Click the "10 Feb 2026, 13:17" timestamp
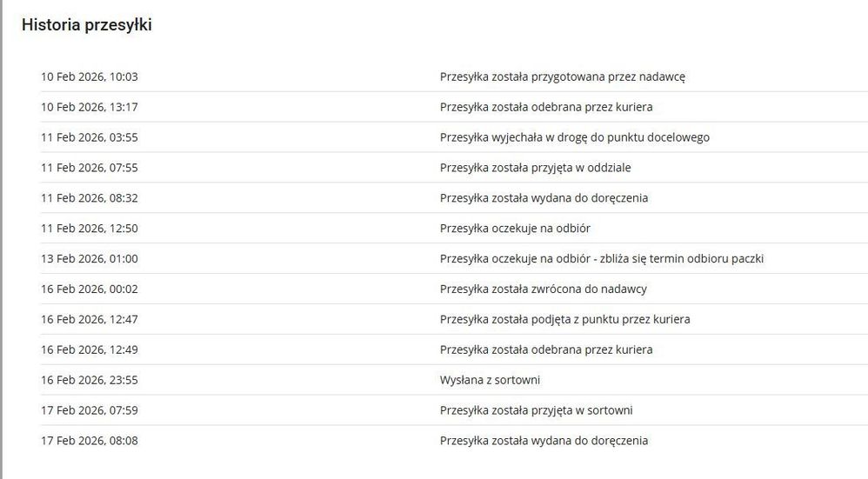Screen dimensions: 868x479 (89, 107)
